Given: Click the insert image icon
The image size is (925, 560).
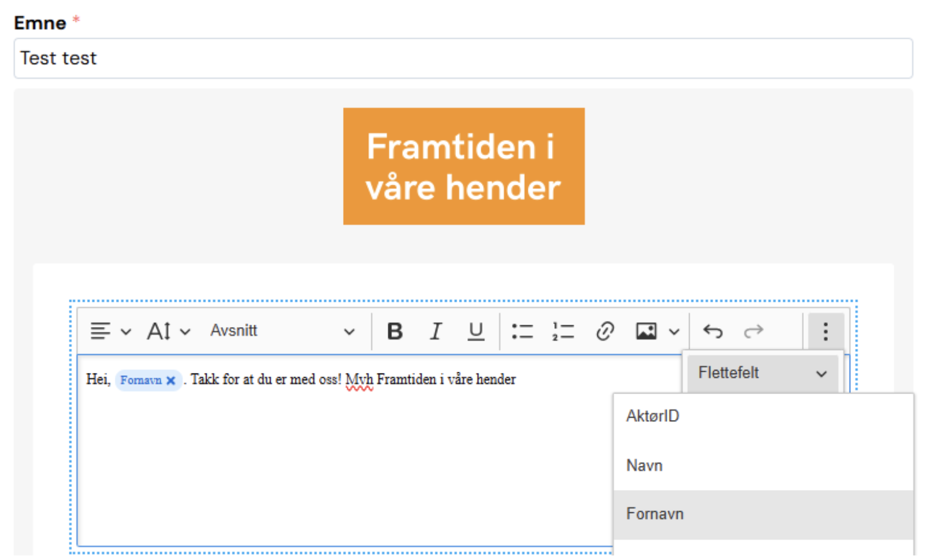Looking at the screenshot, I should point(646,331).
